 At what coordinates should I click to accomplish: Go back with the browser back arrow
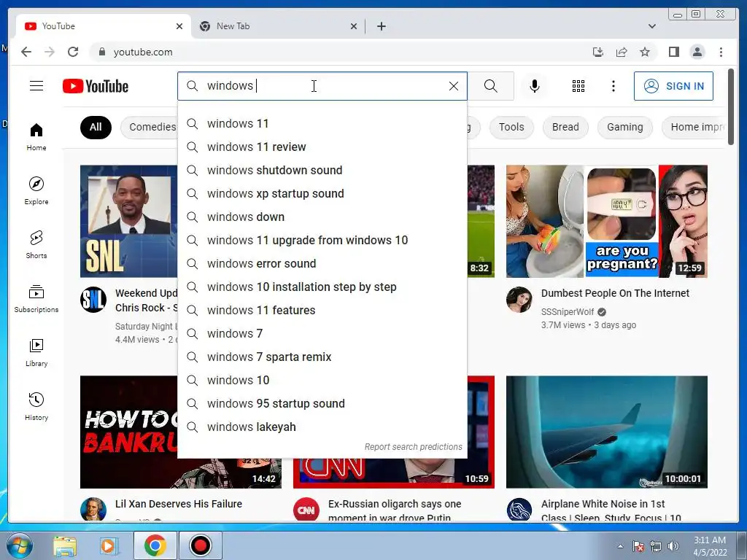click(26, 52)
